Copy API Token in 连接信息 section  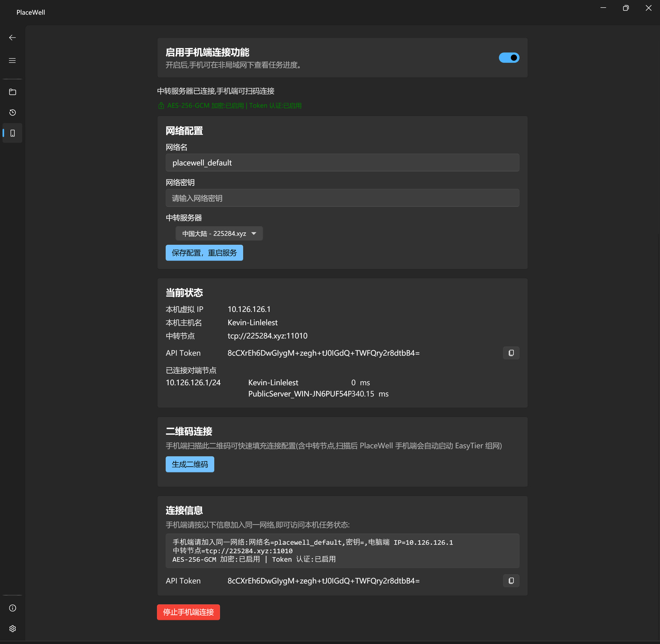(511, 580)
